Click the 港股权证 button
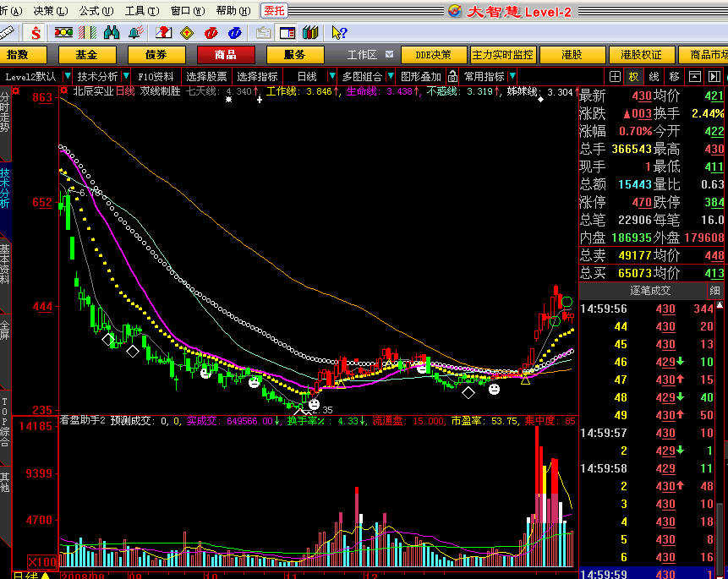Viewport: 728px width, 579px height. [x=641, y=55]
